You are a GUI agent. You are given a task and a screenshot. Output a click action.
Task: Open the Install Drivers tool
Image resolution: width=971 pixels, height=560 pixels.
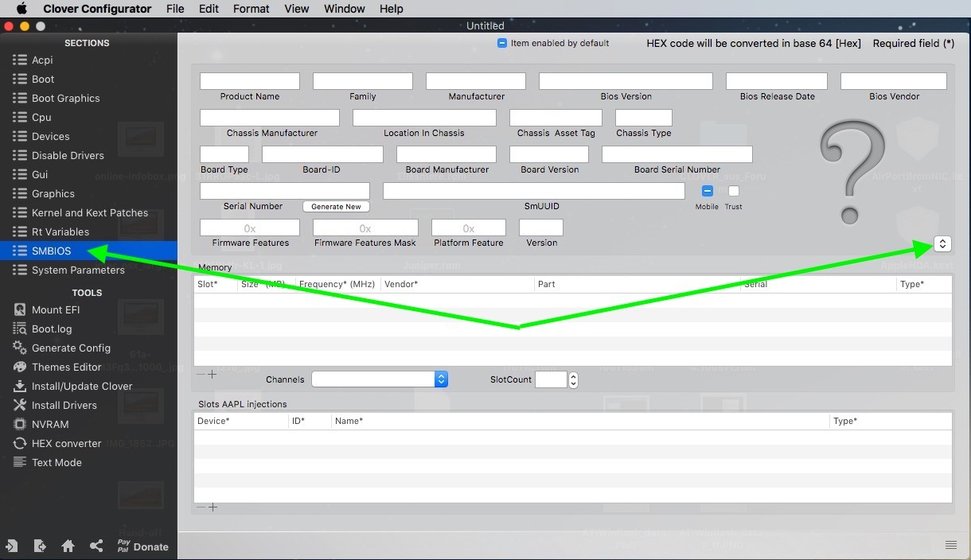(64, 405)
